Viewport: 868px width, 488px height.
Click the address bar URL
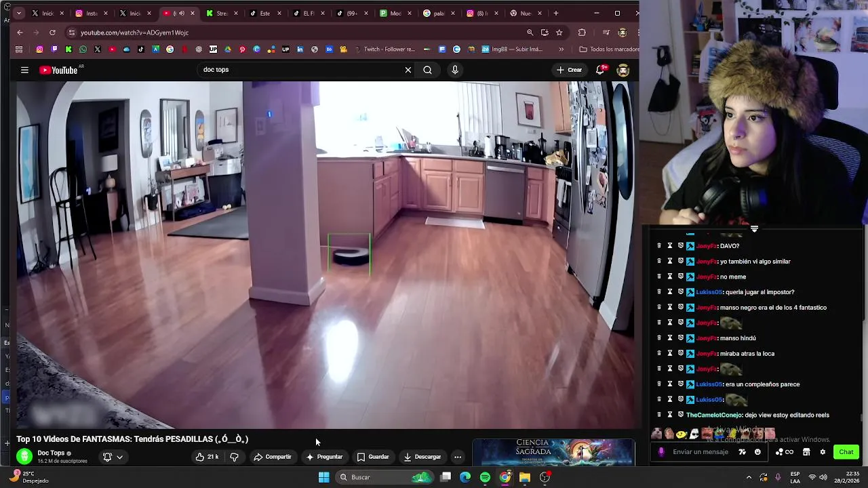(134, 33)
